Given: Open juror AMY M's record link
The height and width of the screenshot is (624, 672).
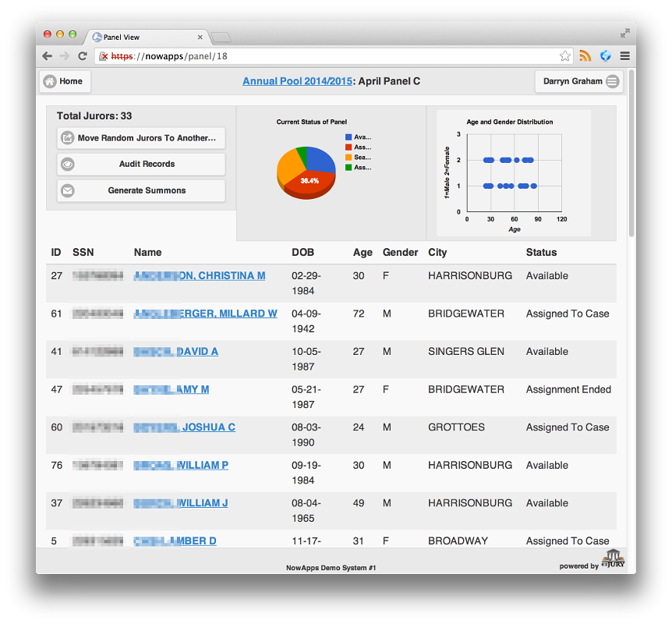Looking at the screenshot, I should pyautogui.click(x=172, y=390).
